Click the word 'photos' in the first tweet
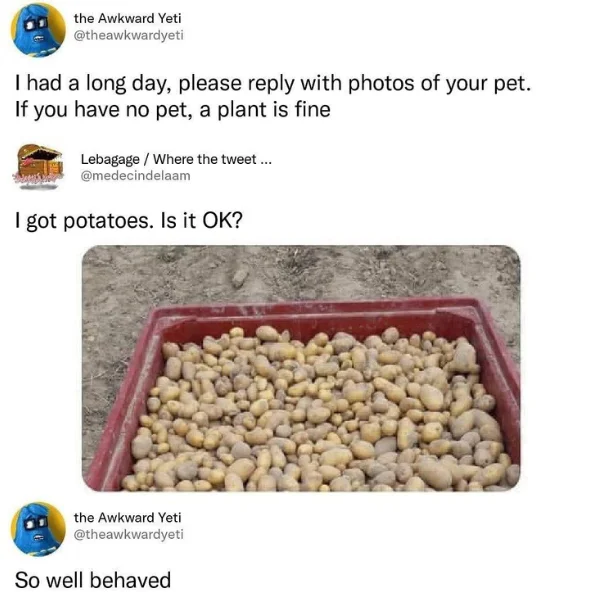 tap(381, 84)
